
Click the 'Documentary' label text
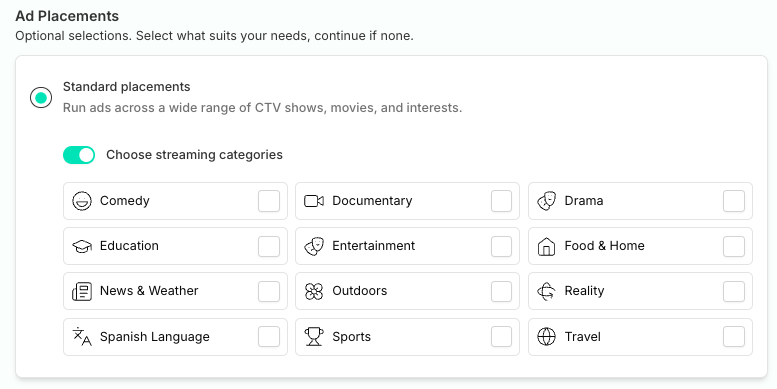click(372, 201)
